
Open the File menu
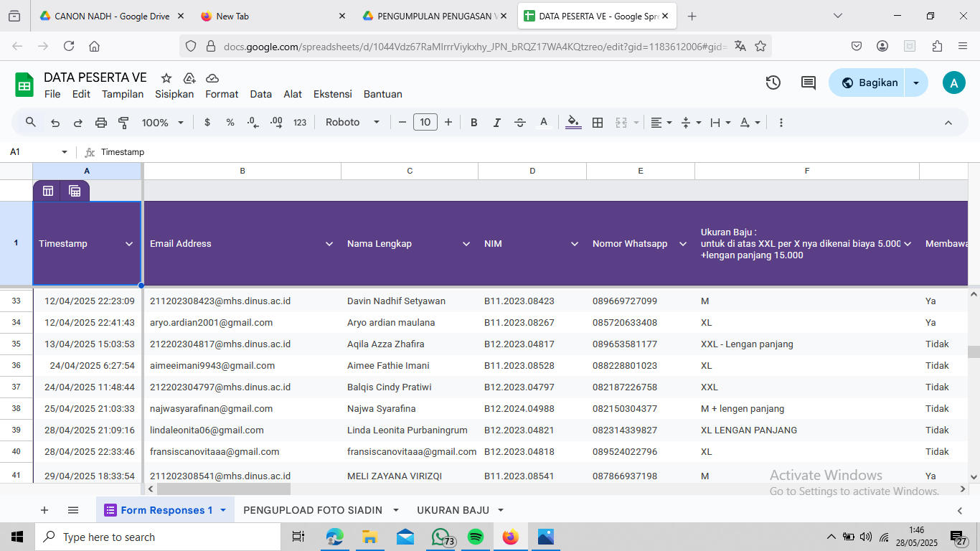click(x=52, y=94)
